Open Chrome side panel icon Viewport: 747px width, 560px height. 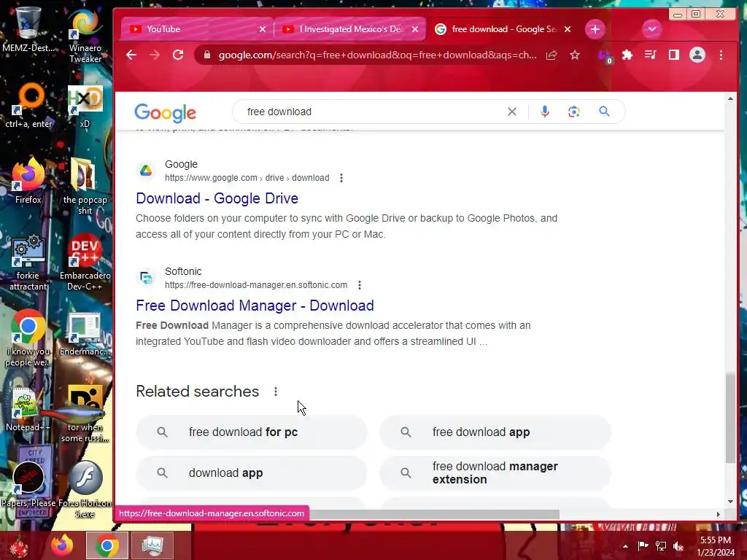click(673, 55)
